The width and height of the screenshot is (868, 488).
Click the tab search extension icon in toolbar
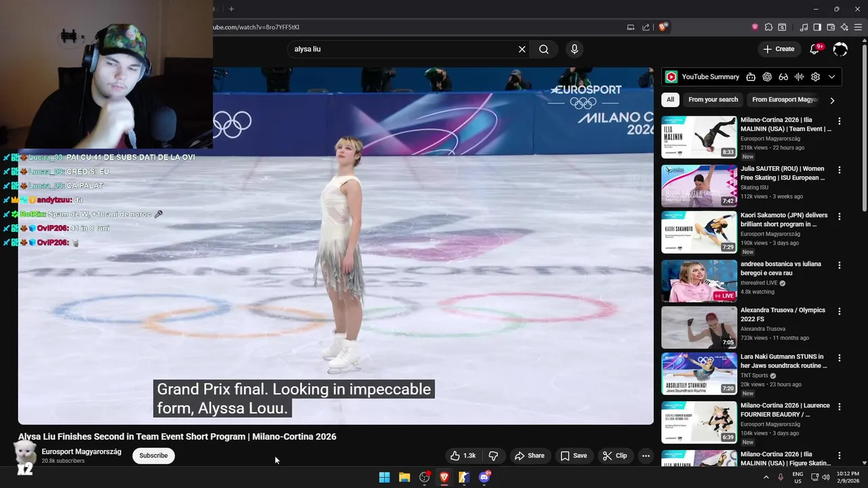pyautogui.click(x=782, y=27)
